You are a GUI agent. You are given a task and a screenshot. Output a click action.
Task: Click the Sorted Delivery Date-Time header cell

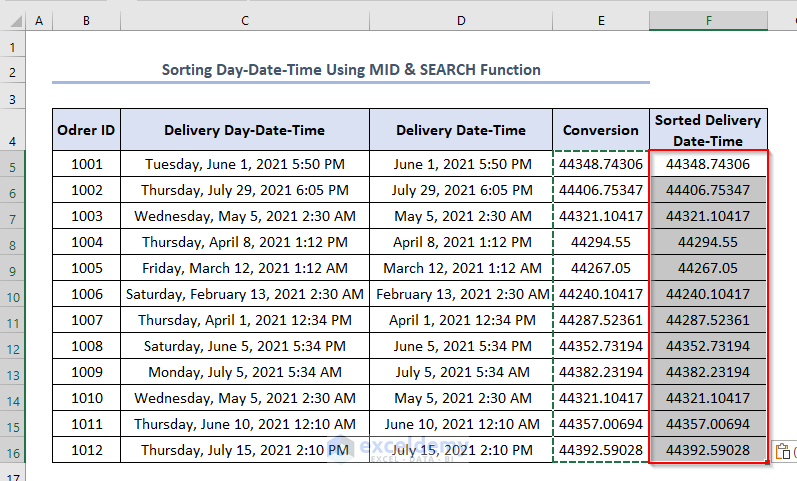[x=708, y=130]
